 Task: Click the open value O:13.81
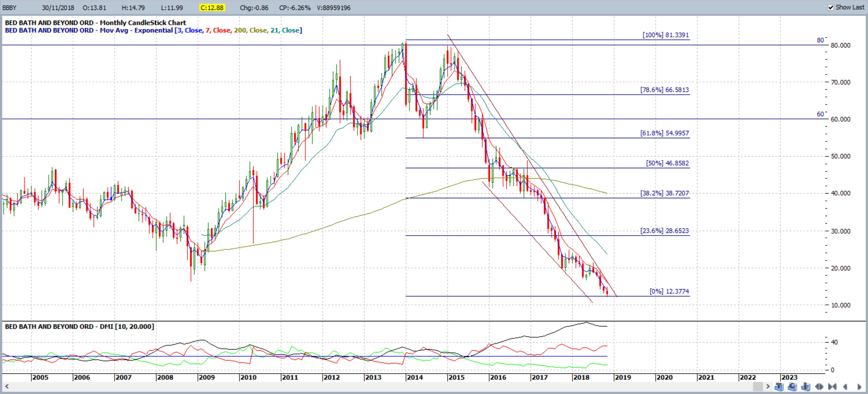(x=94, y=8)
